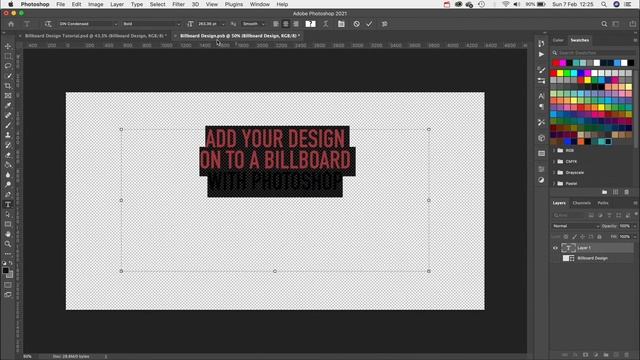The height and width of the screenshot is (360, 640).
Task: Switch to the Paths tab
Action: pyautogui.click(x=603, y=203)
